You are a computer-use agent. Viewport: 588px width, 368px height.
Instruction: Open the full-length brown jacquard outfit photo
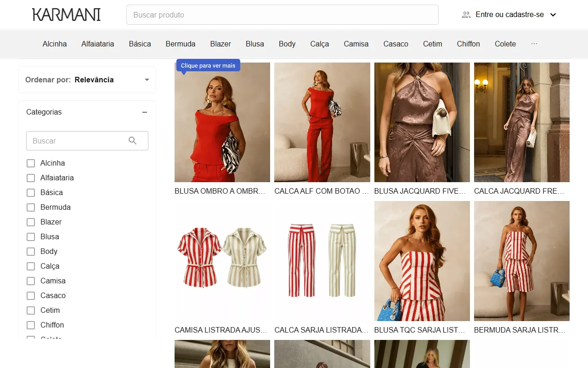click(x=522, y=122)
